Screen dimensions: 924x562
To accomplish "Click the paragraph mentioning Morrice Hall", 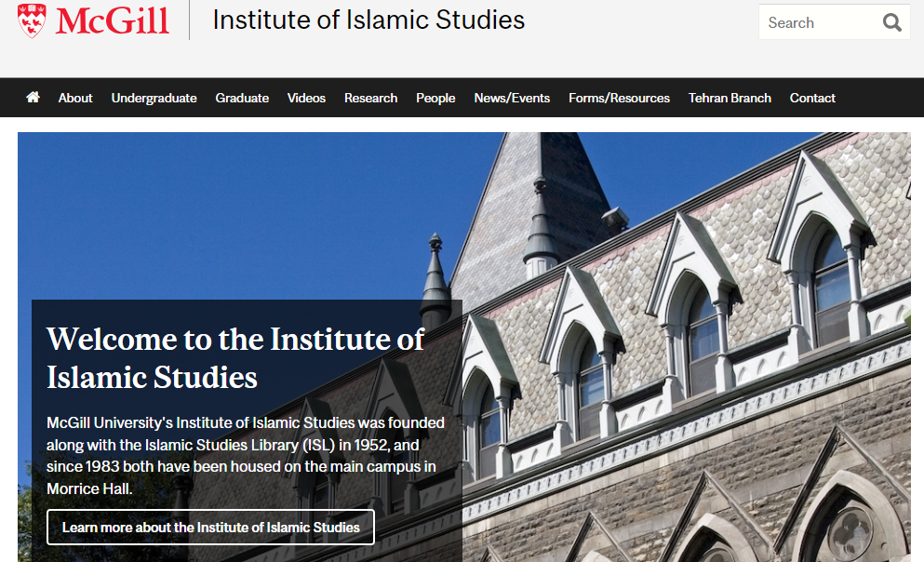I will pos(246,455).
